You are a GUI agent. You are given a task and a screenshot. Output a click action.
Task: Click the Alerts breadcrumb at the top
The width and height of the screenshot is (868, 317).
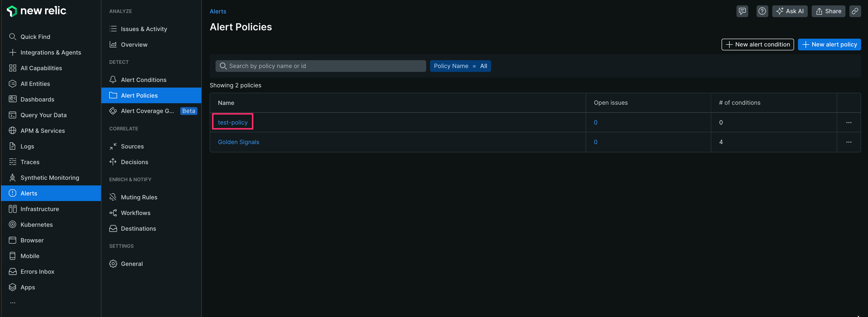[x=218, y=11]
